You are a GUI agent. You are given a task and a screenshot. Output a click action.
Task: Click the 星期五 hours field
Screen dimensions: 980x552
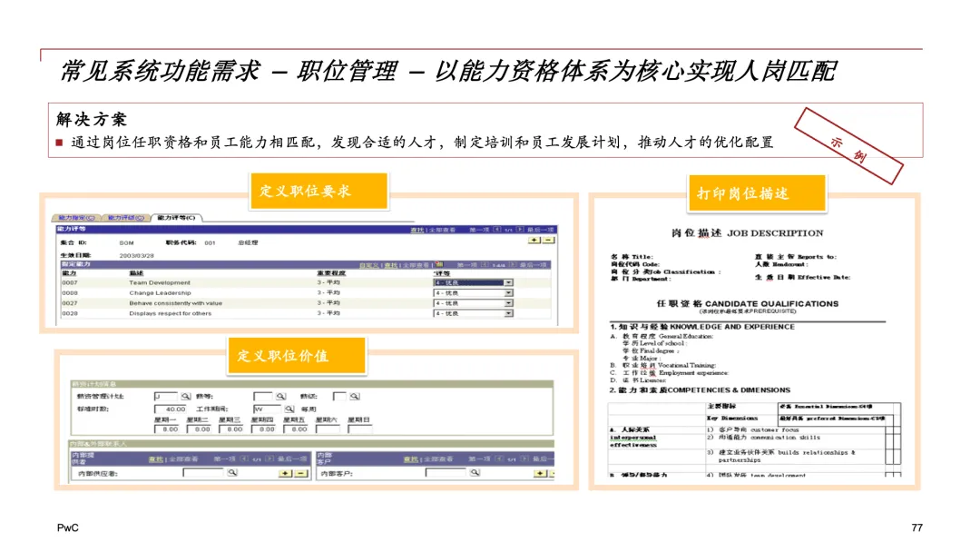296,429
